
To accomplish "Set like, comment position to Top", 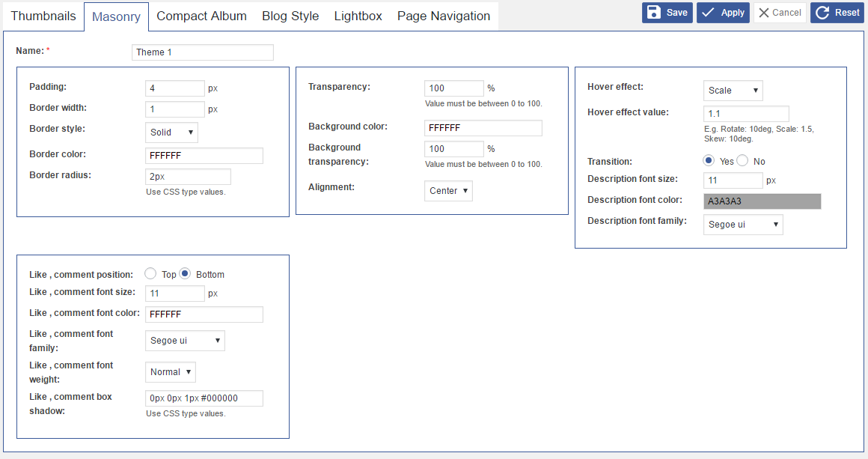I will click(x=150, y=274).
